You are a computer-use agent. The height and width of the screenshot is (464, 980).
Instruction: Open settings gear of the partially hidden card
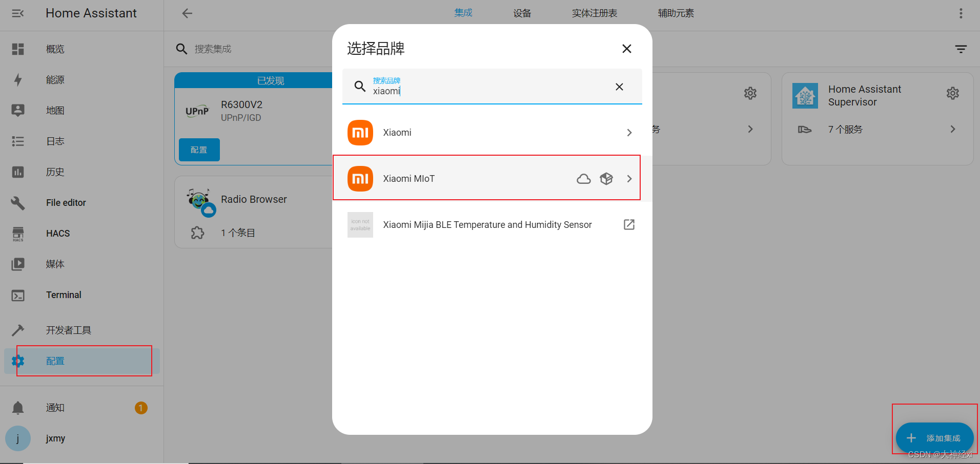coord(750,93)
